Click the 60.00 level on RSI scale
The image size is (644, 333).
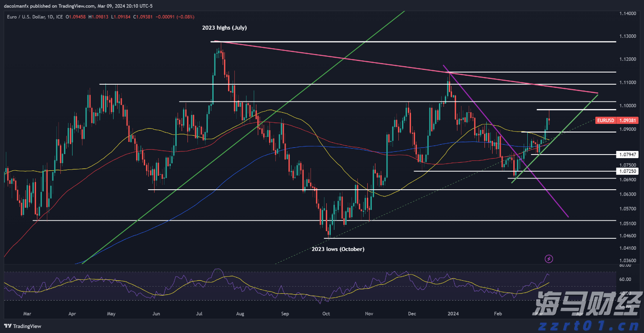(625, 279)
